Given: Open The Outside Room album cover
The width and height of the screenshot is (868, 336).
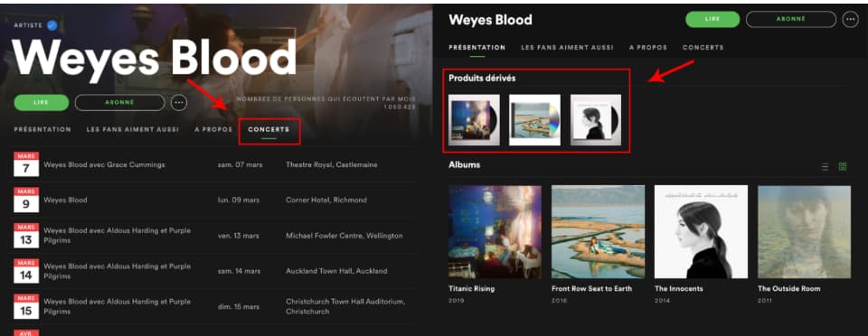Looking at the screenshot, I should (805, 231).
